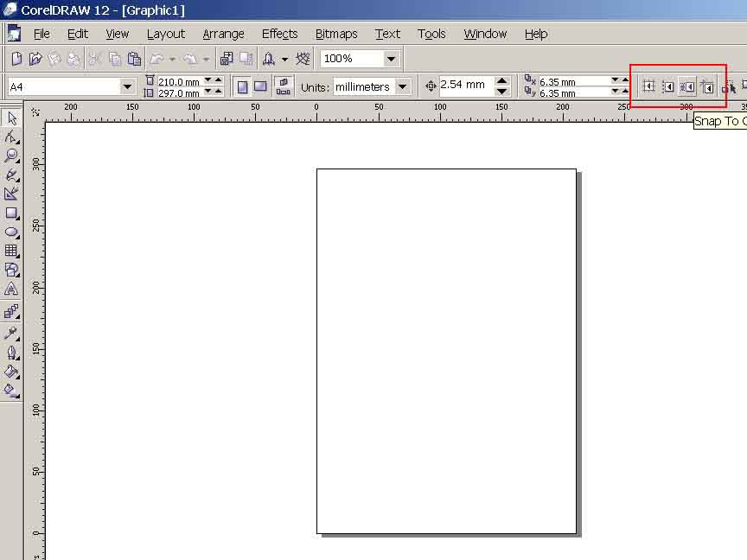The height and width of the screenshot is (560, 747).
Task: Open the Application Launcher
Action: 269,59
